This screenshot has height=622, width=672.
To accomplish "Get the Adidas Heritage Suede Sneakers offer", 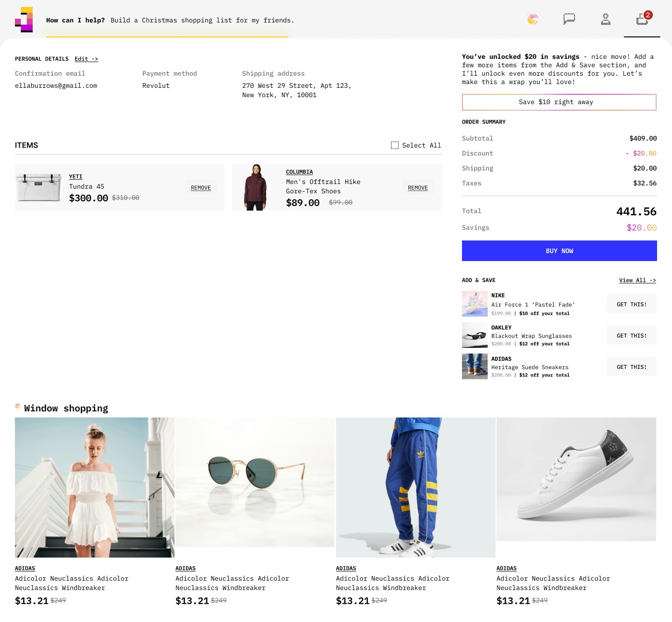I will [x=631, y=367].
